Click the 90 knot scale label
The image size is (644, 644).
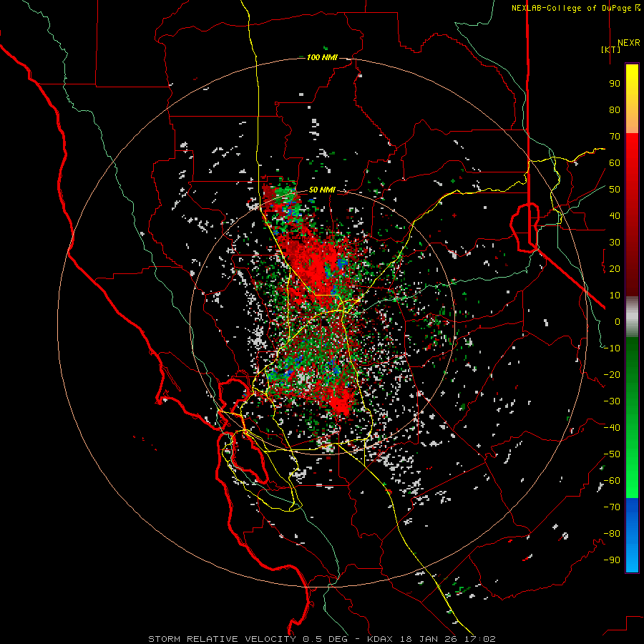615,84
